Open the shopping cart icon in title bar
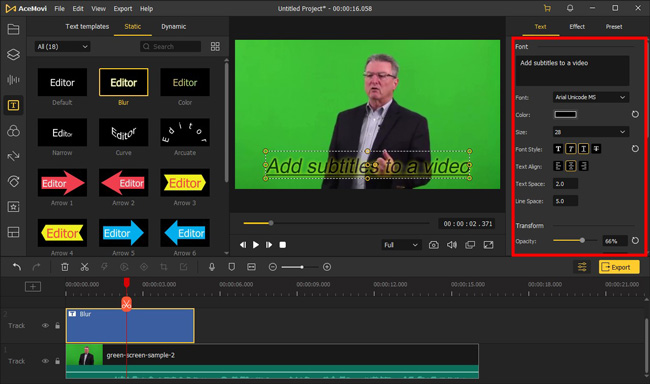The width and height of the screenshot is (650, 384). (547, 8)
